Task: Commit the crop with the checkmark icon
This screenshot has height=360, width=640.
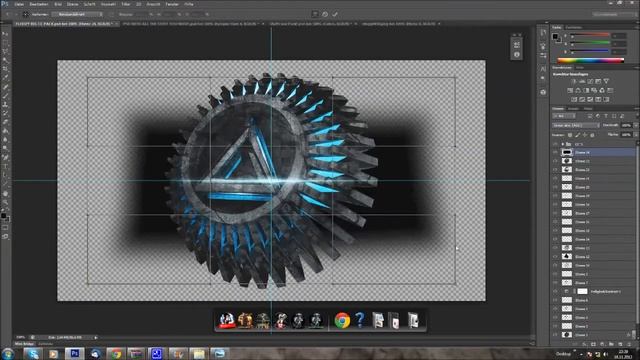Action: click(x=335, y=14)
